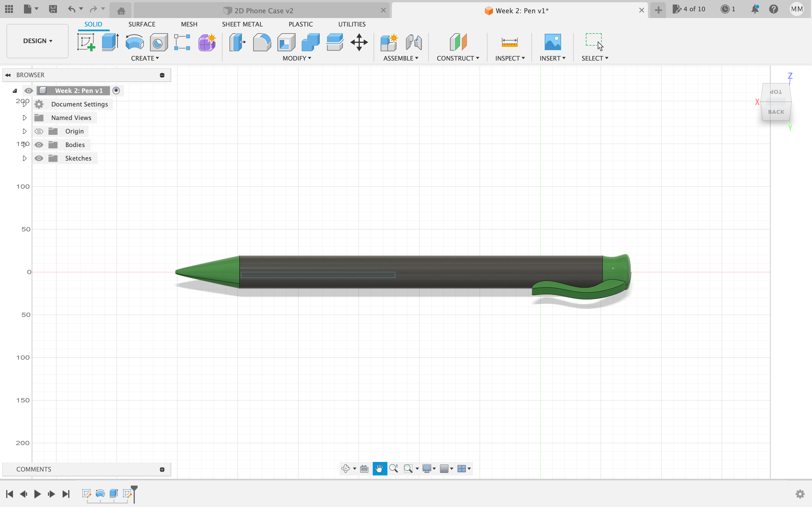The height and width of the screenshot is (507, 812).
Task: Click the BACK face of the view cube
Action: 776,112
